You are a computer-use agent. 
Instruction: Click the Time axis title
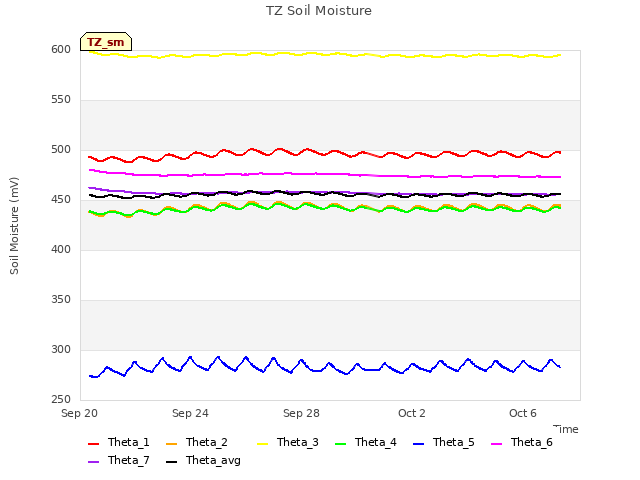566,429
